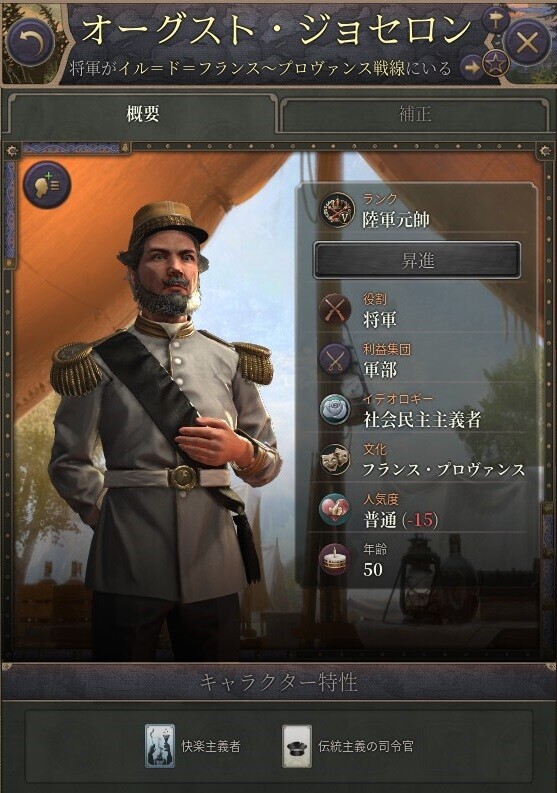The height and width of the screenshot is (793, 557).
Task: Click the 陸軍元帥 rank badge icon
Action: click(337, 210)
